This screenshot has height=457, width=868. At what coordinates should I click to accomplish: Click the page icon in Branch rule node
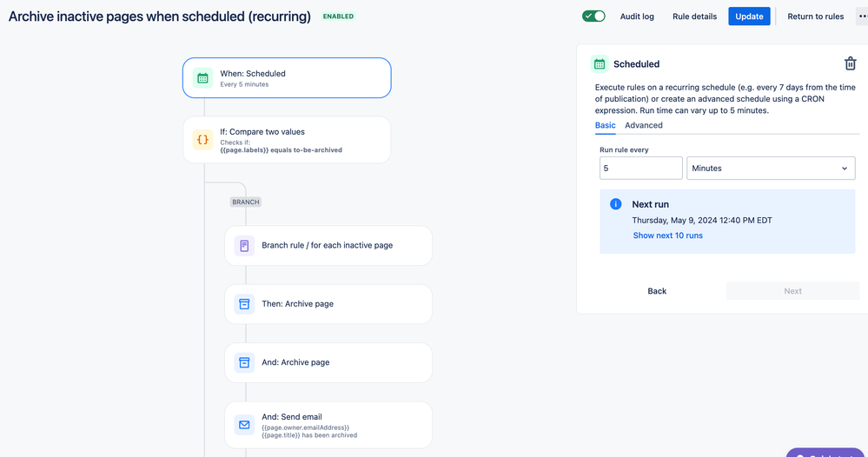244,246
